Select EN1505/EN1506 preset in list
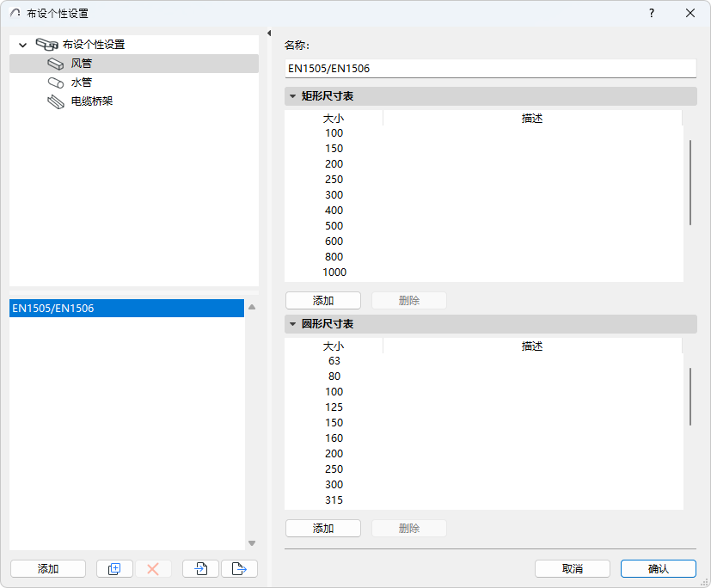711x588 pixels. [126, 309]
